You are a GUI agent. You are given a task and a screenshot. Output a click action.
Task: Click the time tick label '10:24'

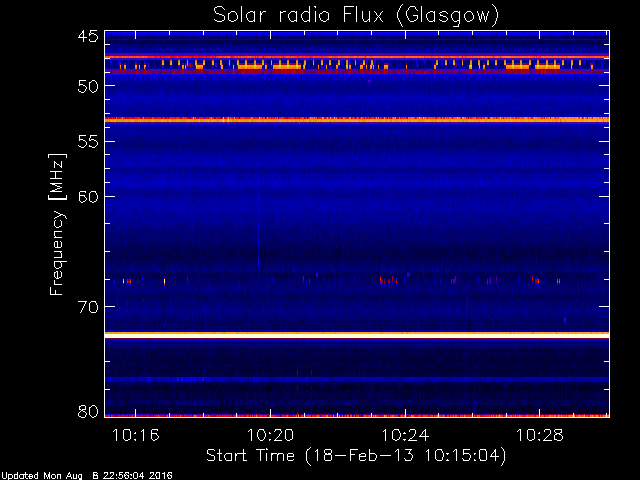pyautogui.click(x=405, y=435)
